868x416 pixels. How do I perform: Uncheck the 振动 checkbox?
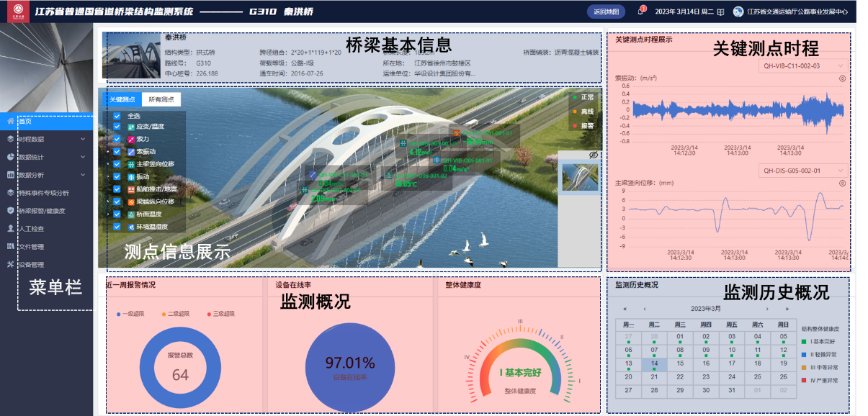pyautogui.click(x=117, y=176)
